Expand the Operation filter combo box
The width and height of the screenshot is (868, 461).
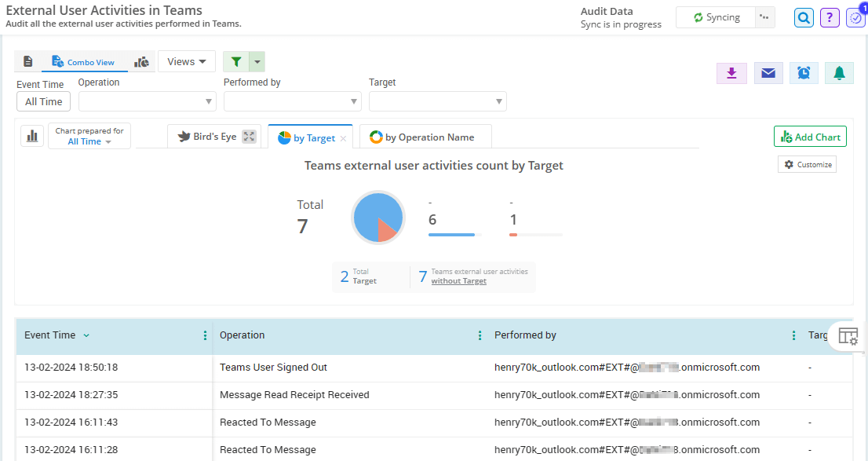[148, 101]
